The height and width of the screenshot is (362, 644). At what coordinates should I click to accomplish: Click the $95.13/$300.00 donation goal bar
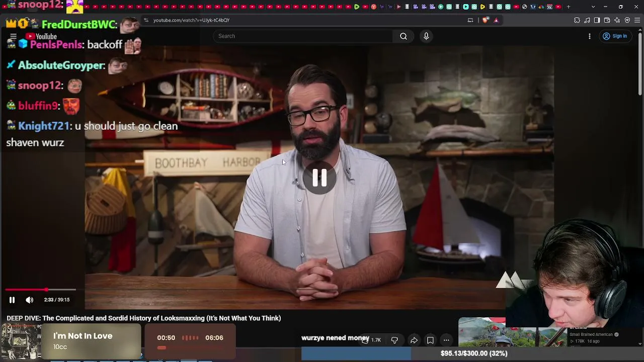click(473, 353)
